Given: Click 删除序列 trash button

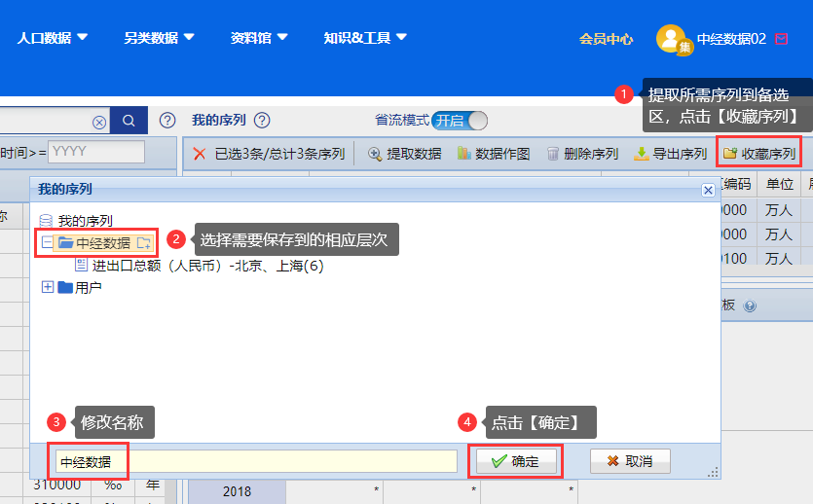Looking at the screenshot, I should [x=582, y=154].
